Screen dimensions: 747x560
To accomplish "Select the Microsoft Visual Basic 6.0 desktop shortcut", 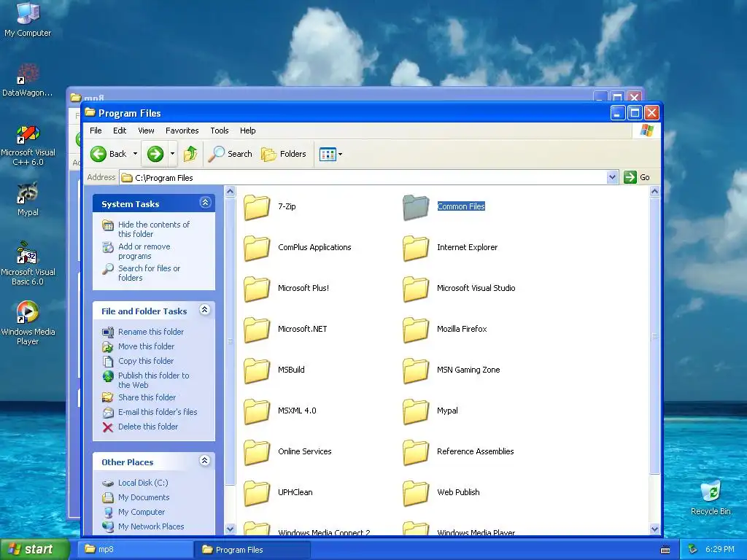I will tap(28, 263).
